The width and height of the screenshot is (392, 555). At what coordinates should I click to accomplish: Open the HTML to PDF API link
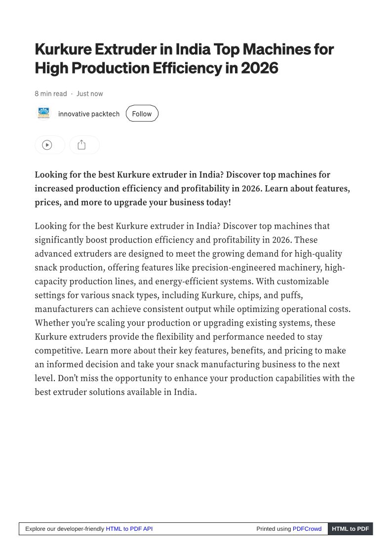129,529
